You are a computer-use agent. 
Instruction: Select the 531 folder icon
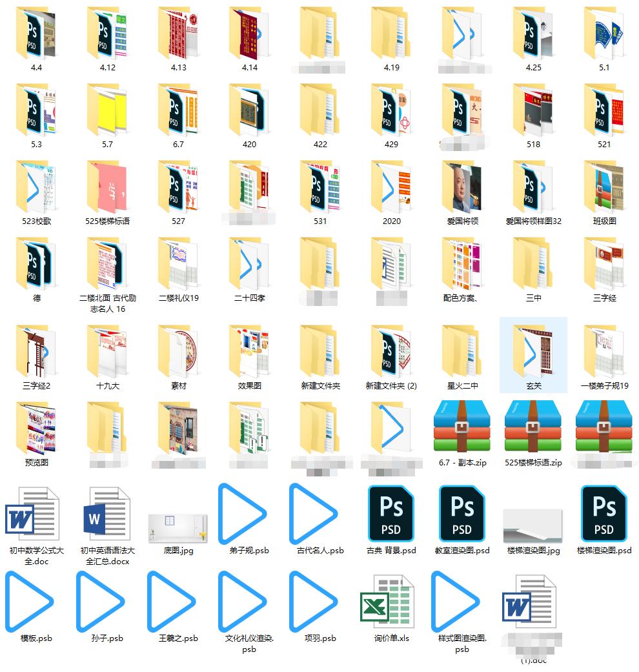coord(320,187)
